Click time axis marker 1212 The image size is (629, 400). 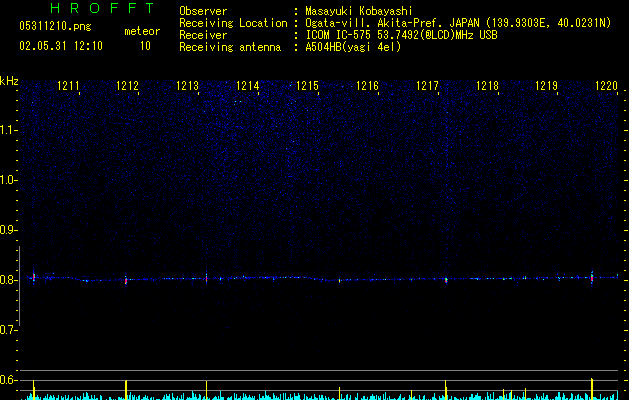tap(127, 86)
